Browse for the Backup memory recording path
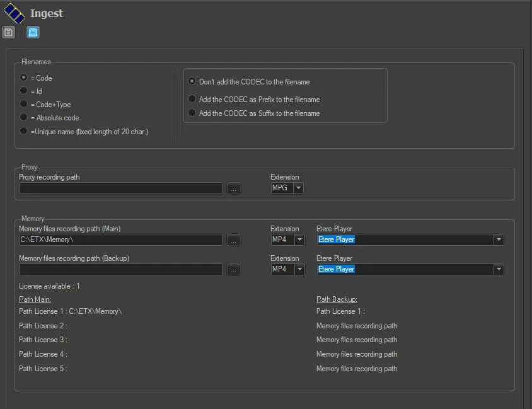Image resolution: width=532 pixels, height=409 pixels. (x=234, y=270)
